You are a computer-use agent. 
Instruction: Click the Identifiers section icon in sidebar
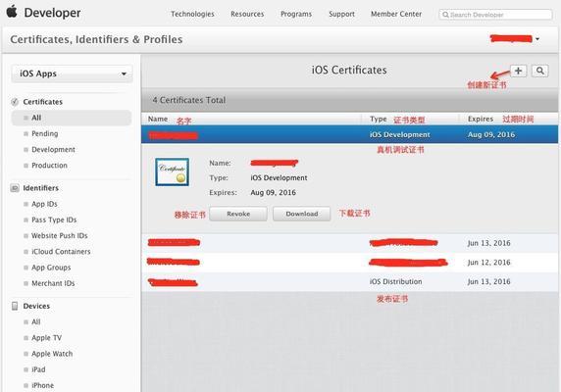pyautogui.click(x=15, y=188)
